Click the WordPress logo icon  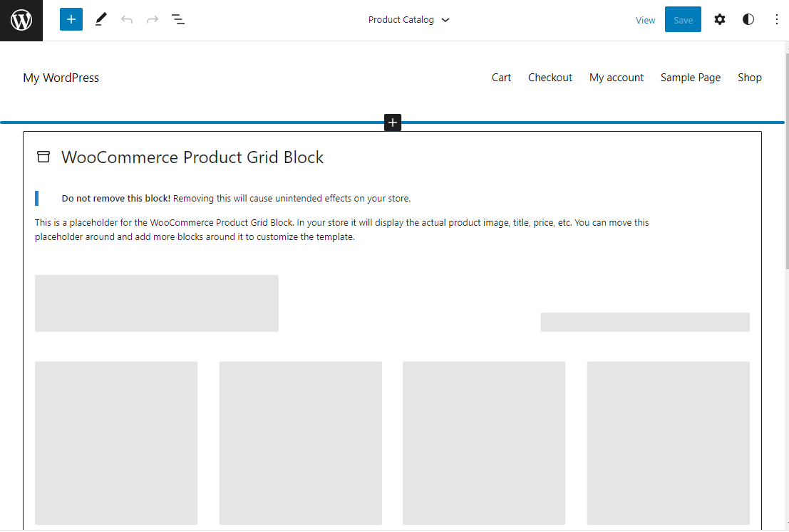click(x=21, y=19)
